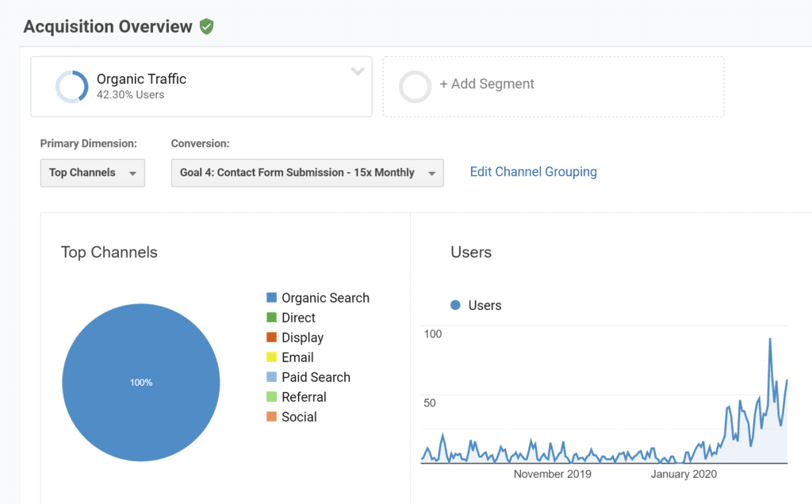Click the 42.30% Users text

pos(130,94)
